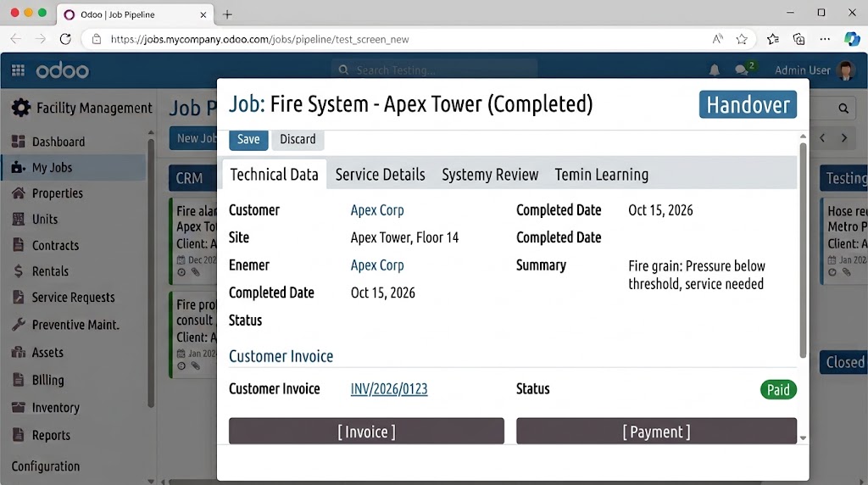868x485 pixels.
Task: Open the Copilot icon in browser
Action: point(851,39)
